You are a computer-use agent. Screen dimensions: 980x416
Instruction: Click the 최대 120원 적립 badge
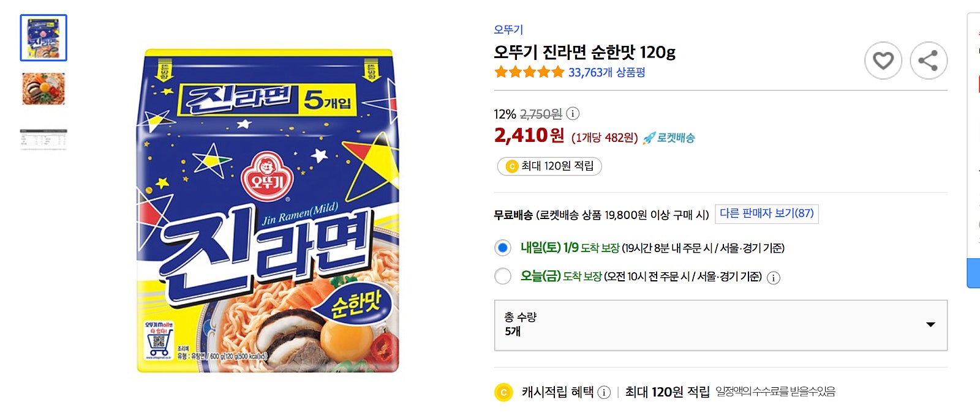[549, 166]
